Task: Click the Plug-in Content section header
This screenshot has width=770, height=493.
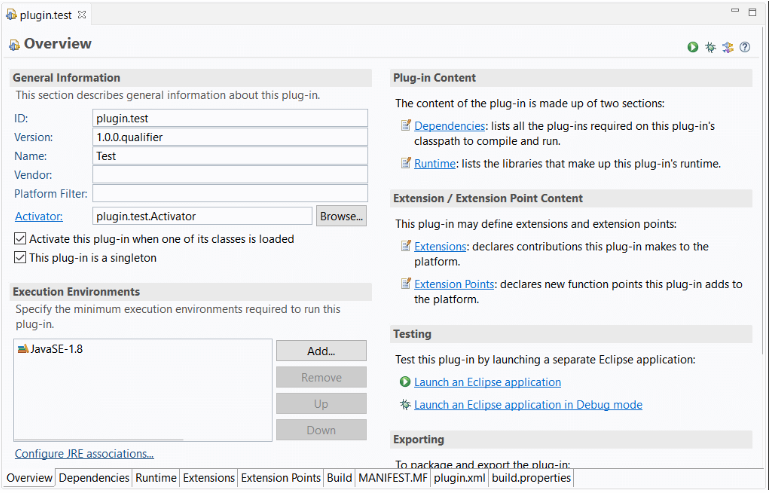Action: point(571,78)
